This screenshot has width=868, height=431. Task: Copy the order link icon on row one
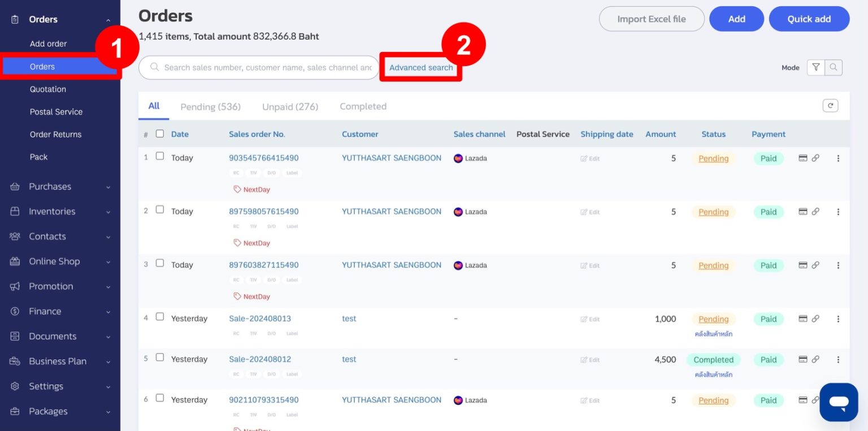[816, 158]
